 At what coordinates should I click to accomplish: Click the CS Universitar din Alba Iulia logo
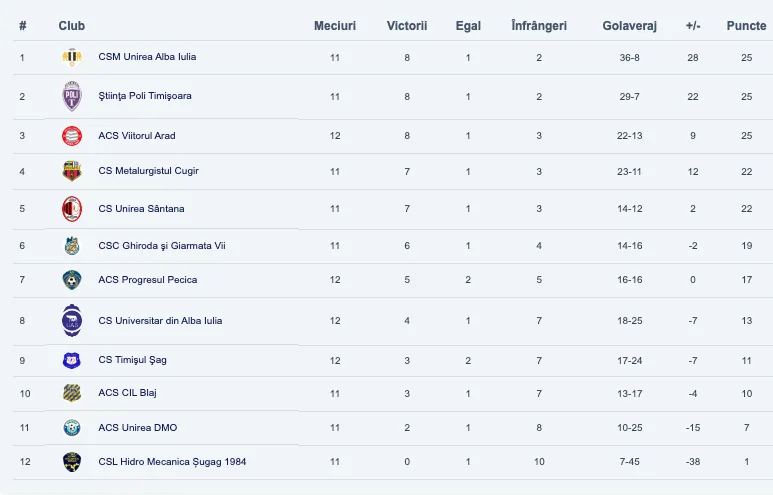coord(71,321)
